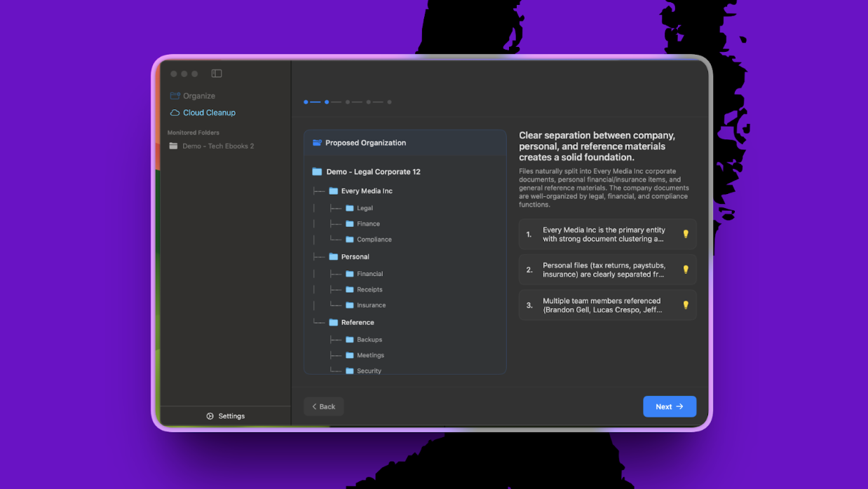Viewport: 868px width, 489px height.
Task: Click the Proposed Organization folder icon
Action: 316,142
